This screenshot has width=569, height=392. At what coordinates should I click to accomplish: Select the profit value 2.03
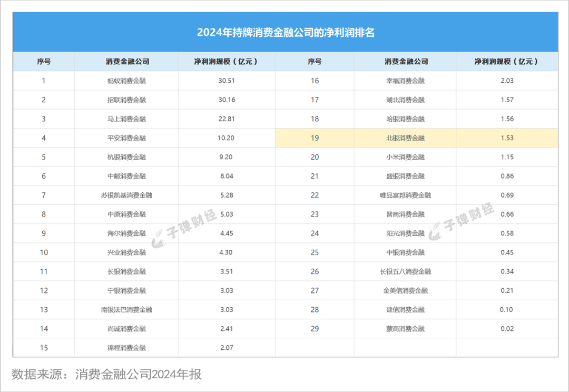tap(507, 81)
